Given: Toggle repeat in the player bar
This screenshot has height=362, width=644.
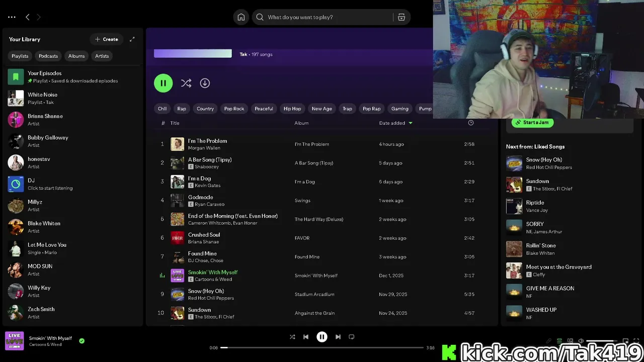Looking at the screenshot, I should [352, 337].
